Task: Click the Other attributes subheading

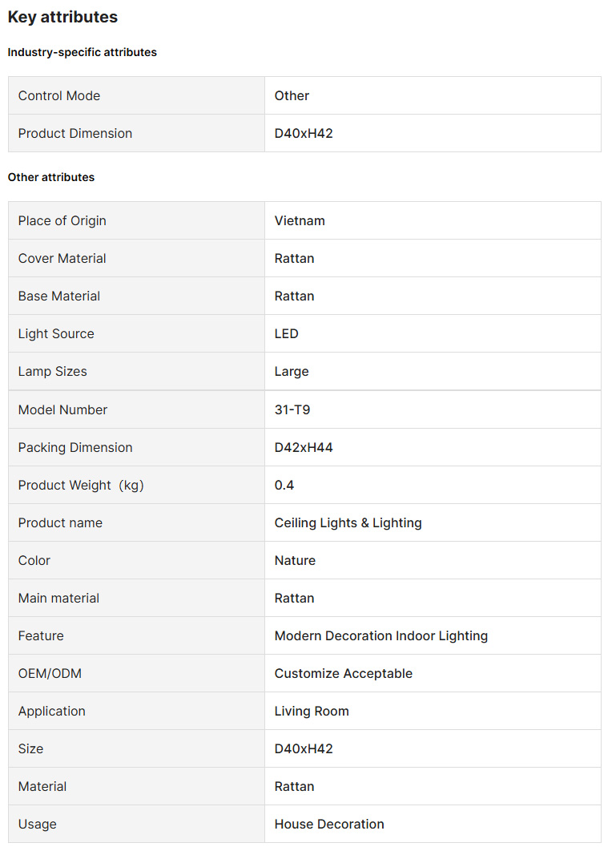Action: point(51,177)
